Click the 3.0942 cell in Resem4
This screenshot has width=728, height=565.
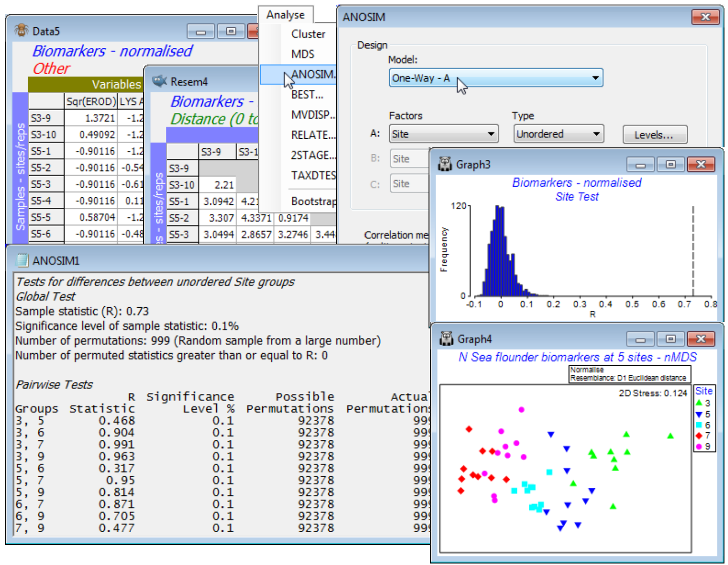tap(217, 202)
